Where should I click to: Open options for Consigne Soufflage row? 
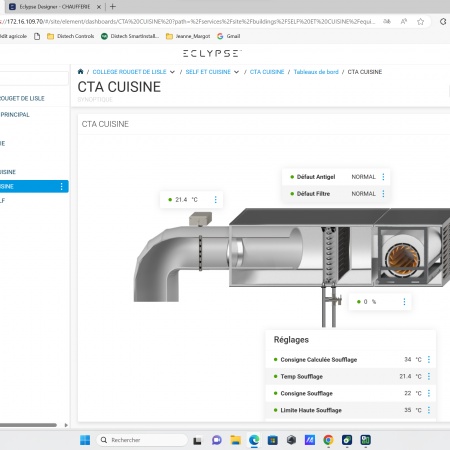pos(429,393)
